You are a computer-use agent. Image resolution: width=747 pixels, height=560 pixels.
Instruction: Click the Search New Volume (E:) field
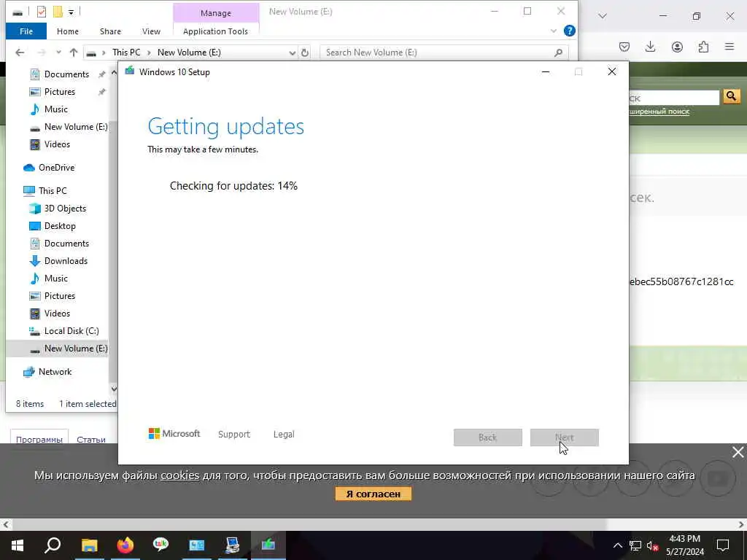[x=444, y=52]
